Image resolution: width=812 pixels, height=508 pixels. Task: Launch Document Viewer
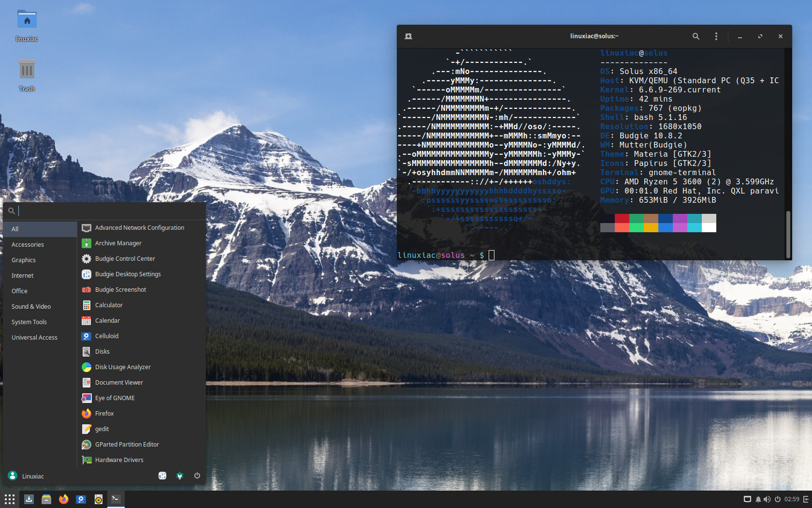point(142,382)
